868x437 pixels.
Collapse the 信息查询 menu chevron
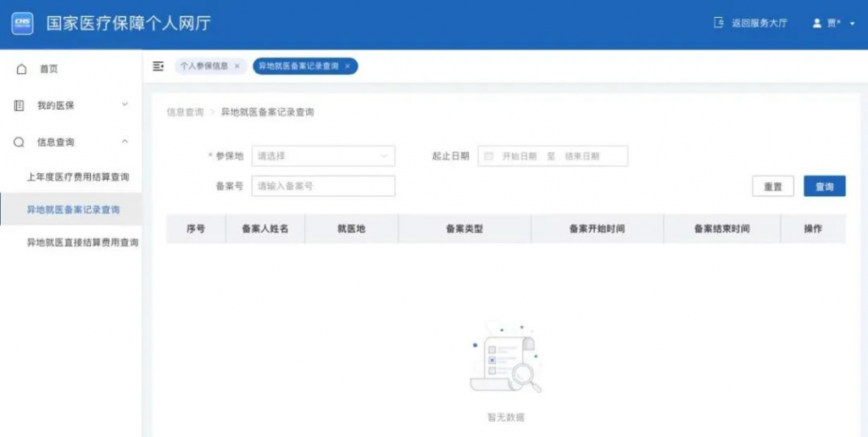point(125,141)
